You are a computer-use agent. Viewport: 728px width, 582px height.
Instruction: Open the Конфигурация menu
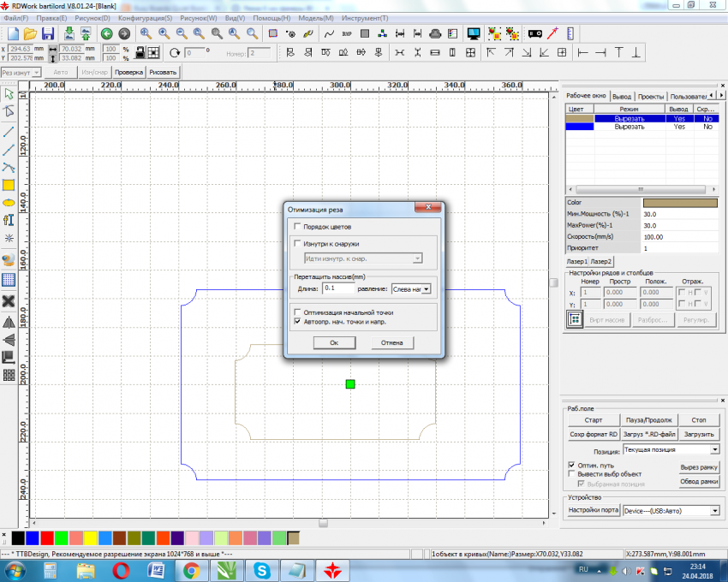click(144, 17)
